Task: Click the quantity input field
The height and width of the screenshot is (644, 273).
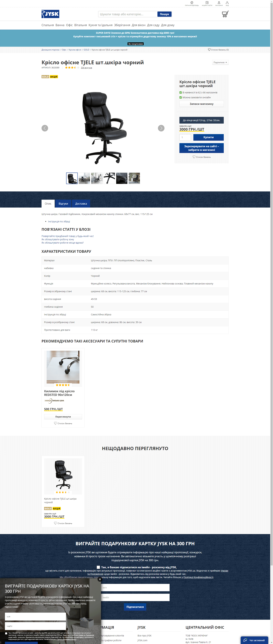Action: 185,137
